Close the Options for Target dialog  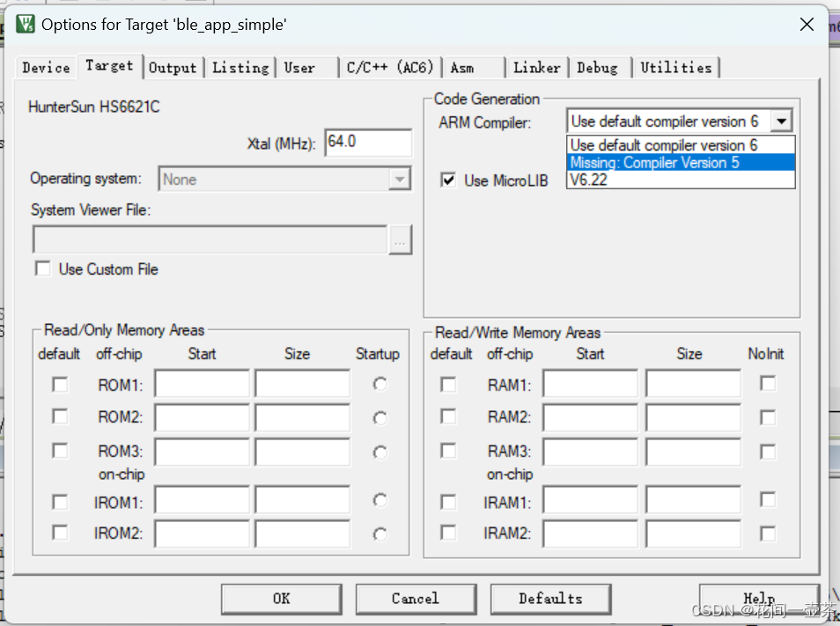click(x=807, y=24)
